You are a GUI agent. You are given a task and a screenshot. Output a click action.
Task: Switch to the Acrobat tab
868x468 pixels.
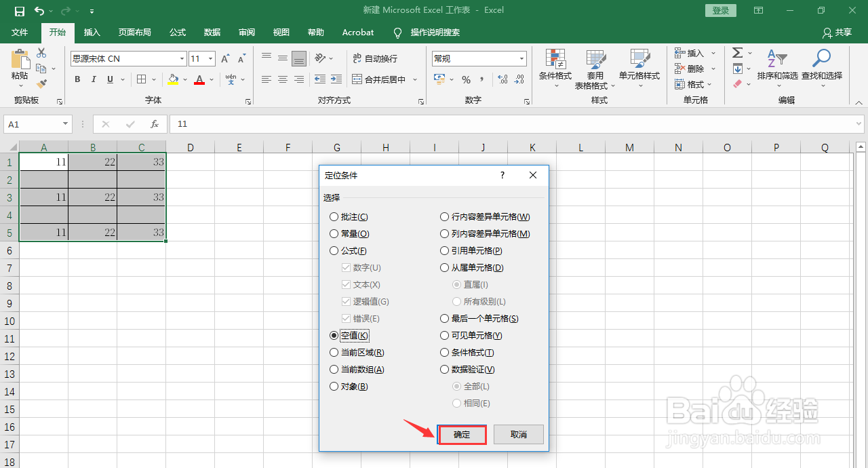point(357,32)
